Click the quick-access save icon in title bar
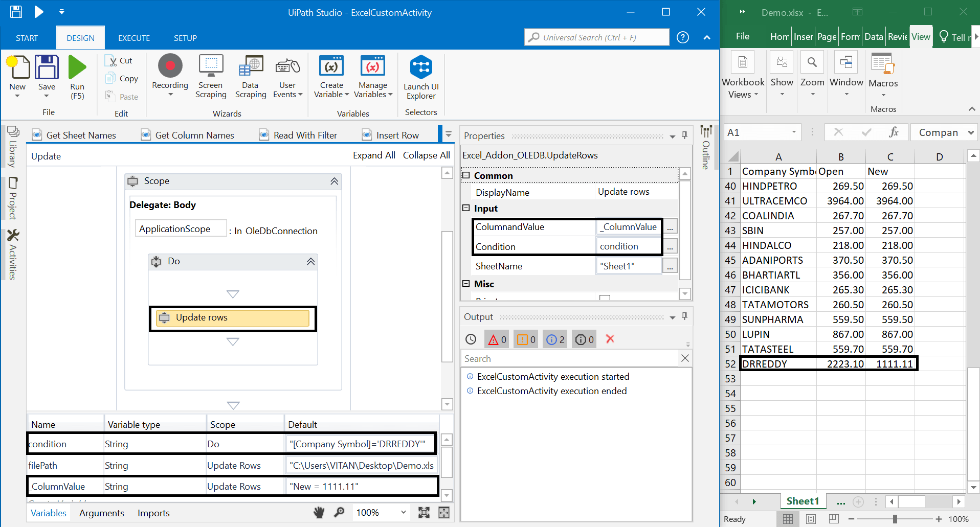The image size is (980, 527). pyautogui.click(x=16, y=11)
